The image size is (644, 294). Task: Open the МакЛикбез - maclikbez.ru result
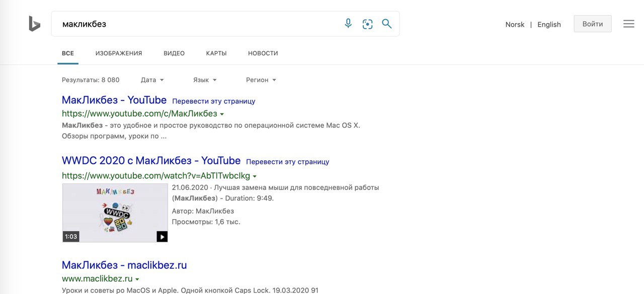[124, 265]
